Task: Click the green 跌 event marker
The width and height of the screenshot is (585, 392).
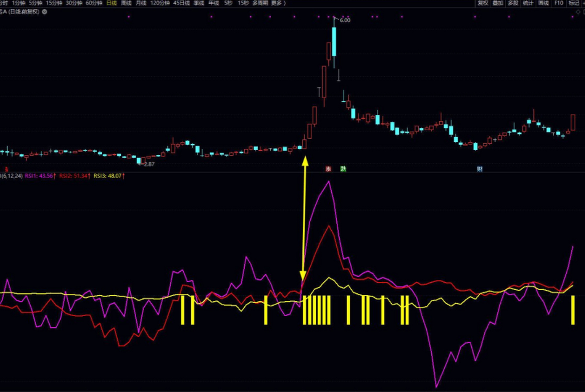Action: click(x=343, y=169)
